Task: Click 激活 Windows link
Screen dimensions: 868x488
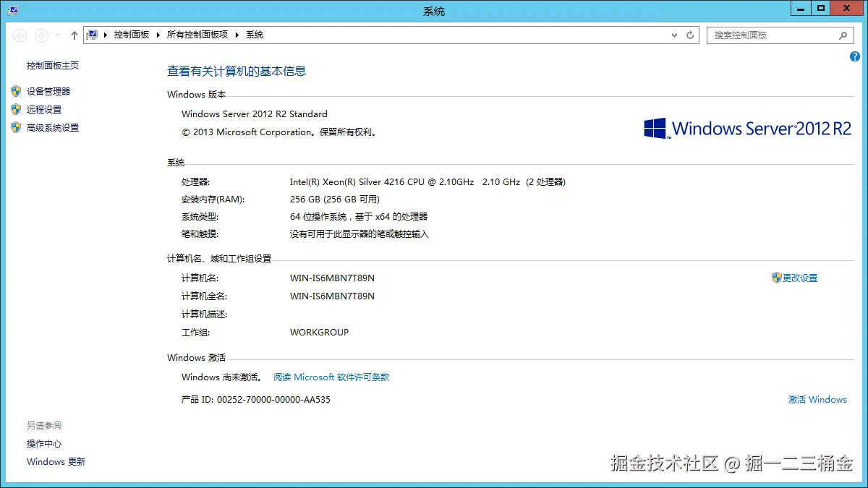Action: pos(817,400)
